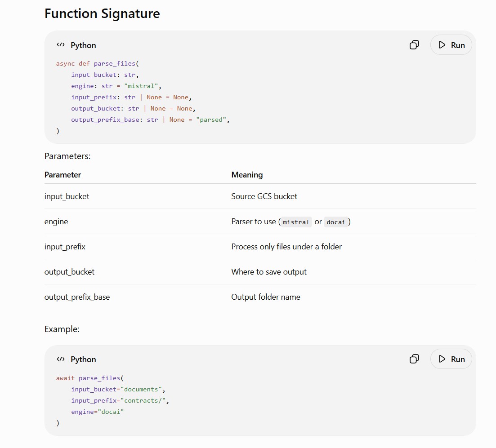Select the input_prefix table cell

tap(65, 247)
